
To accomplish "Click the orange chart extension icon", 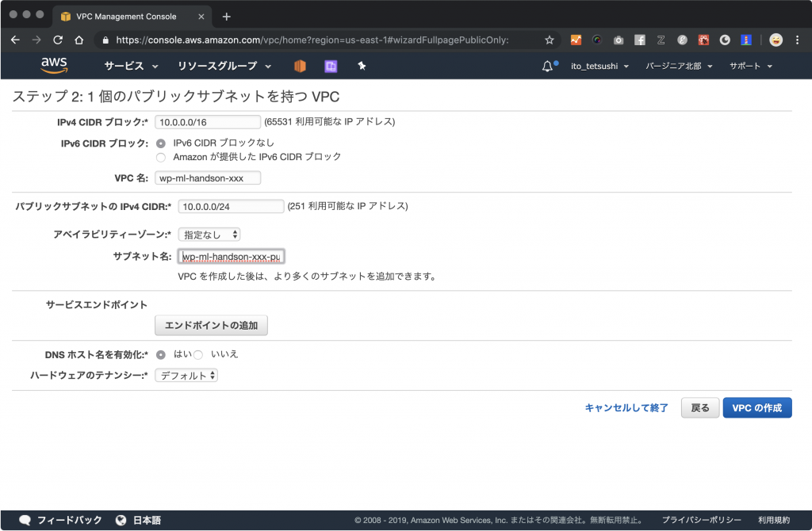I will [576, 40].
